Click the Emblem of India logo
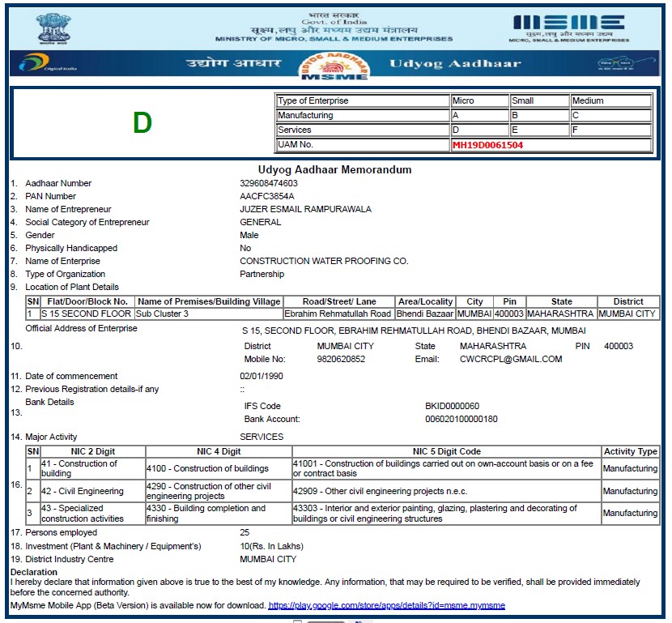Viewport: 672px width, 623px height. (53, 27)
